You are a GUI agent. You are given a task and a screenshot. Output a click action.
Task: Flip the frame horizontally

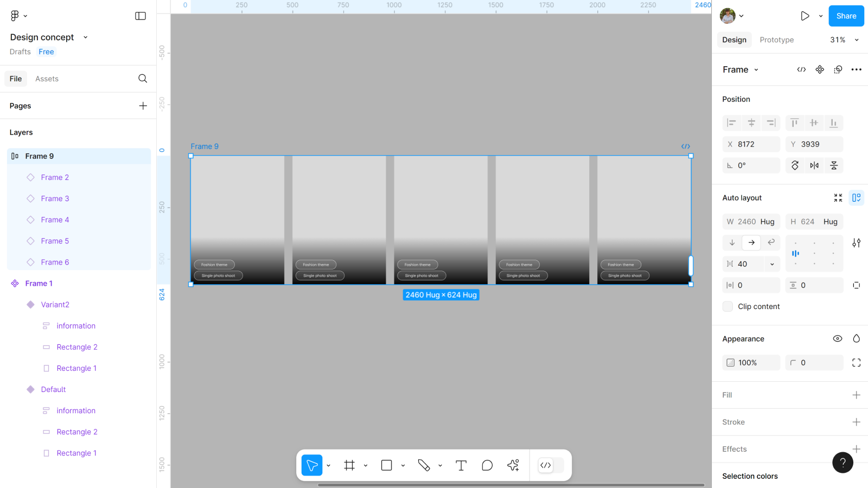pos(814,165)
